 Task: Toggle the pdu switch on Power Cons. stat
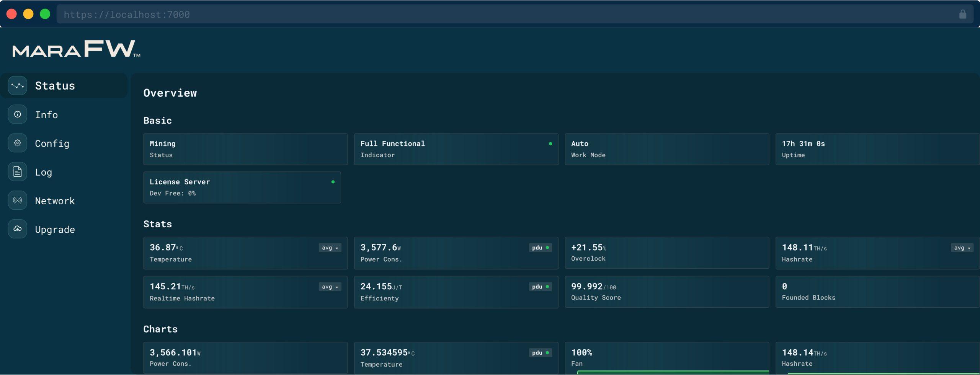pos(541,248)
